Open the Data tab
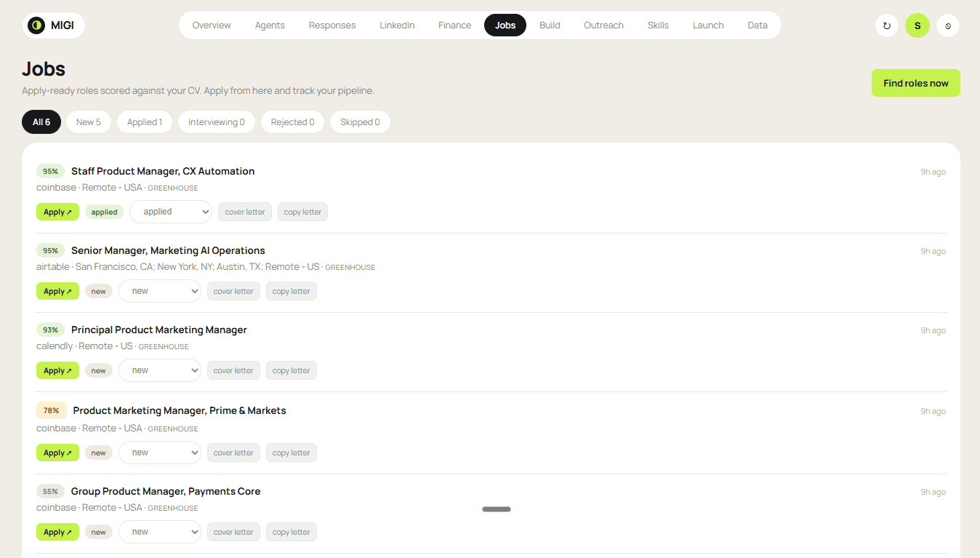The image size is (980, 558). pyautogui.click(x=758, y=25)
